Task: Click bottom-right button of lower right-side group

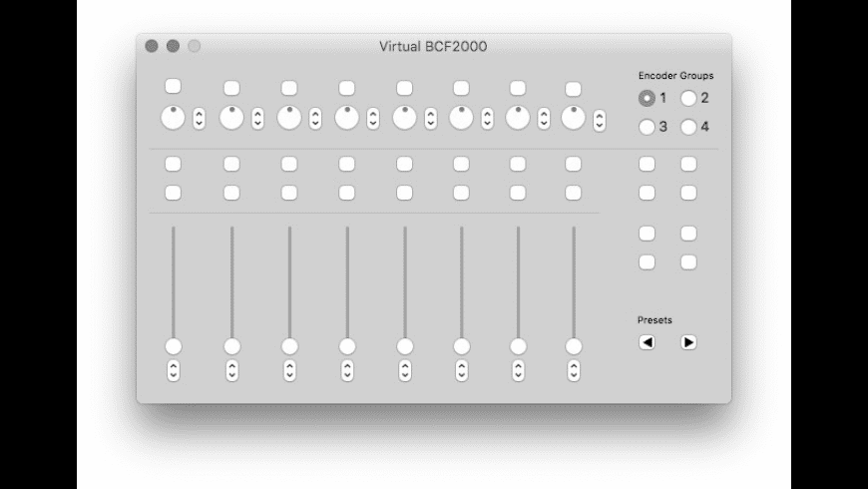Action: (688, 262)
